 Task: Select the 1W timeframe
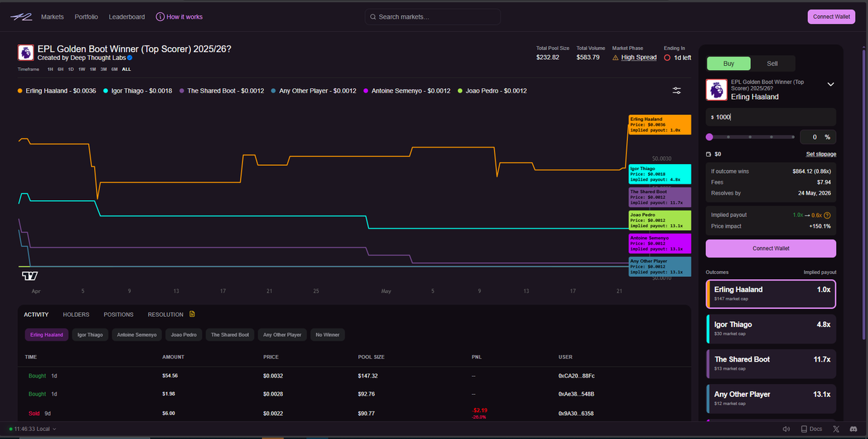coord(82,69)
